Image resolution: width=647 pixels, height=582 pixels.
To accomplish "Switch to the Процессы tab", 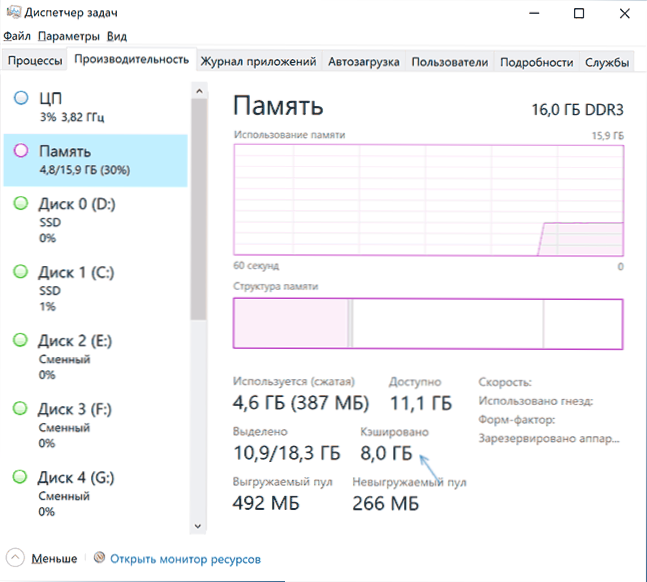I will (x=35, y=61).
